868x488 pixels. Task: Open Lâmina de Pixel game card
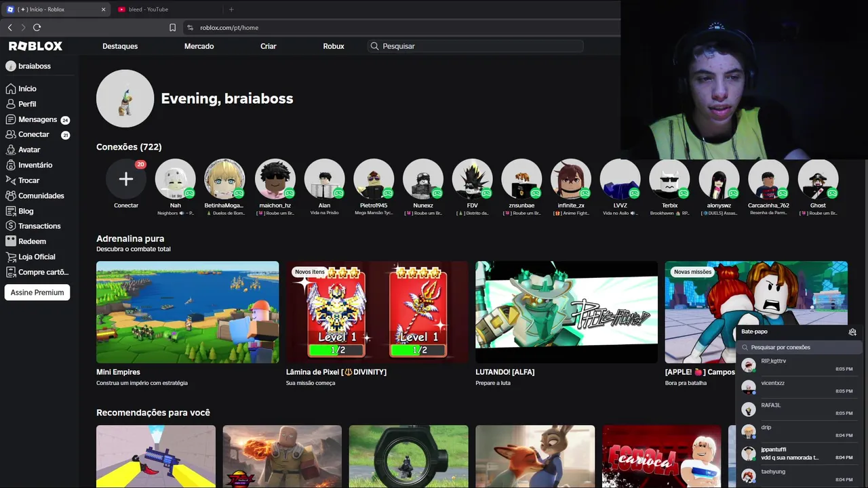[377, 324]
